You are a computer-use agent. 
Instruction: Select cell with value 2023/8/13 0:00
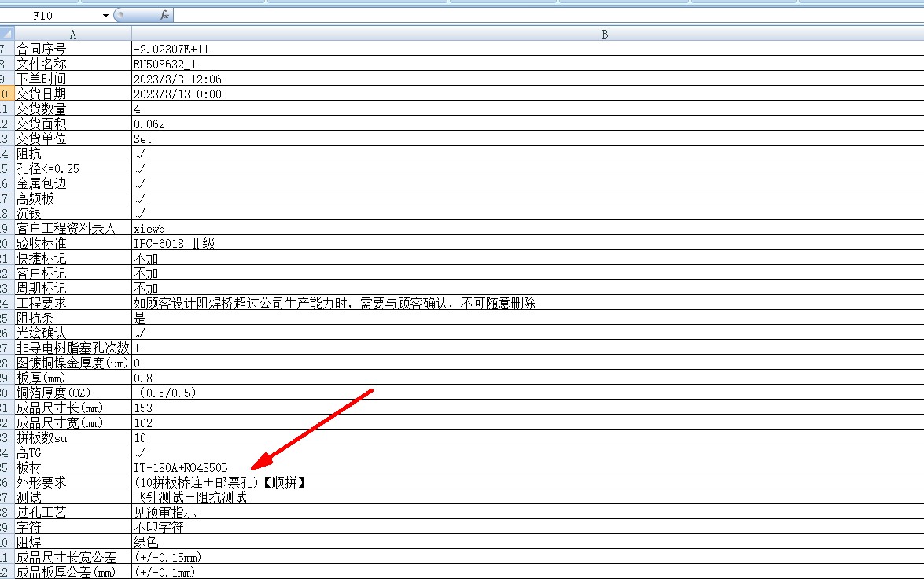pyautogui.click(x=528, y=93)
